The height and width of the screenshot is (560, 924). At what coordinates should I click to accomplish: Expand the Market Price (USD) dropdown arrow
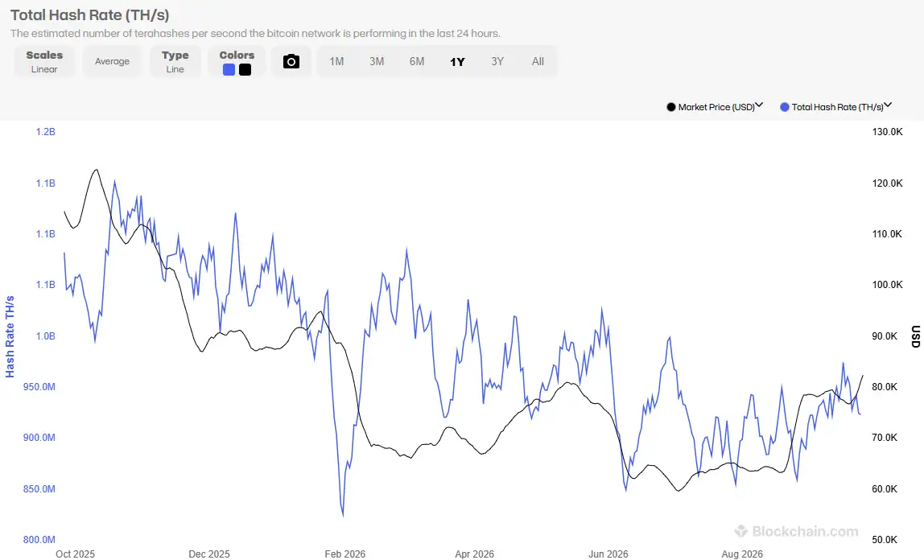click(x=759, y=105)
